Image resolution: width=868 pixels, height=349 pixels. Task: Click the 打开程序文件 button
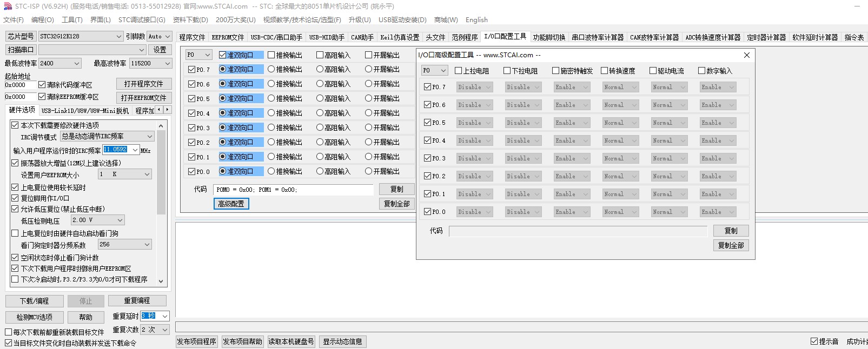(144, 84)
